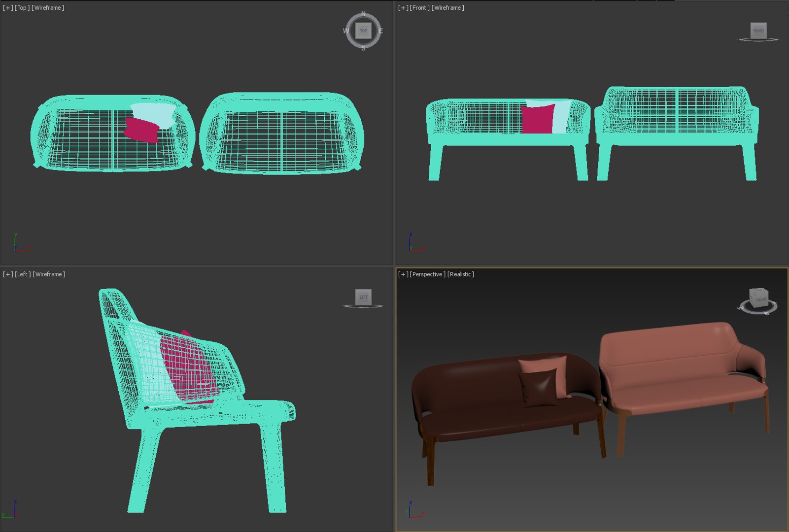Open the [Top] view label menu
789x532 pixels.
point(22,8)
